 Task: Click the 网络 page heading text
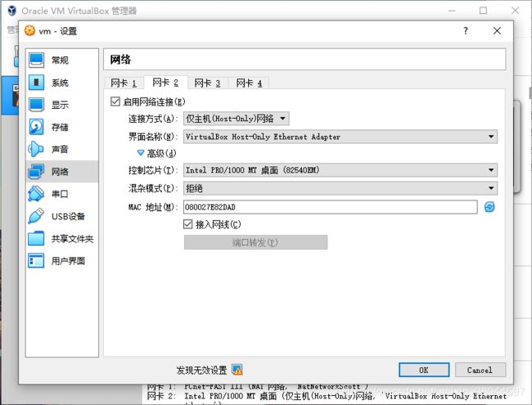[x=120, y=60]
